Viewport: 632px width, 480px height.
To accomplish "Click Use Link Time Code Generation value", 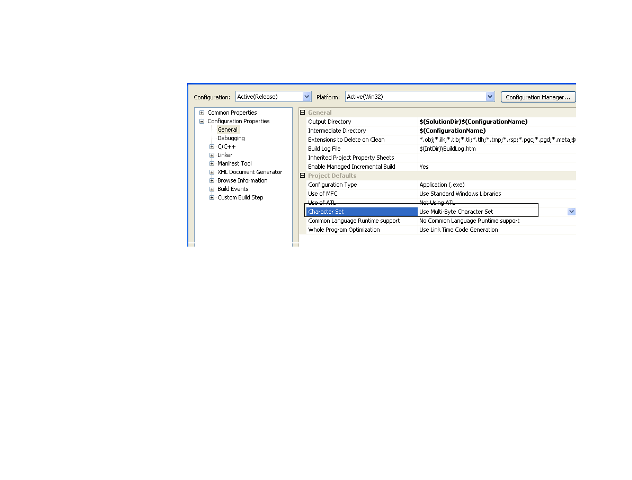I will (x=459, y=230).
